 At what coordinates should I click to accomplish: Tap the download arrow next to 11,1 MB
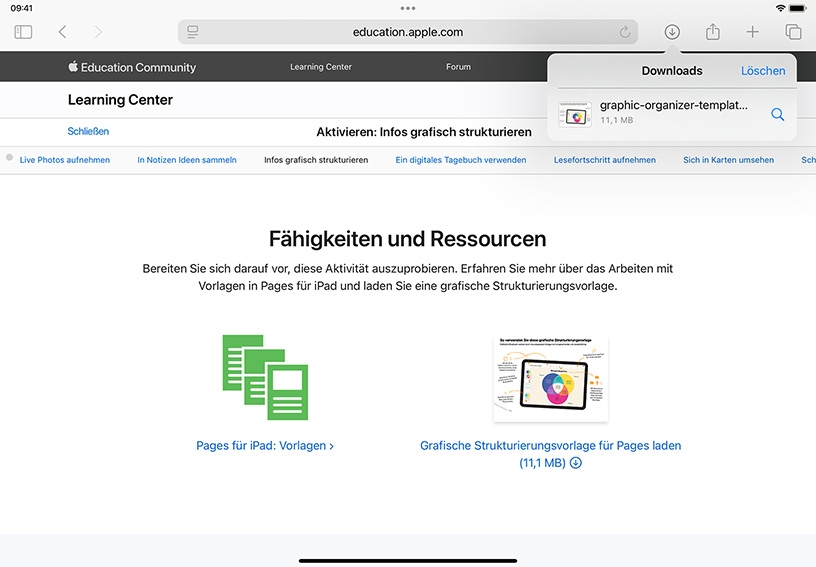coord(576,462)
